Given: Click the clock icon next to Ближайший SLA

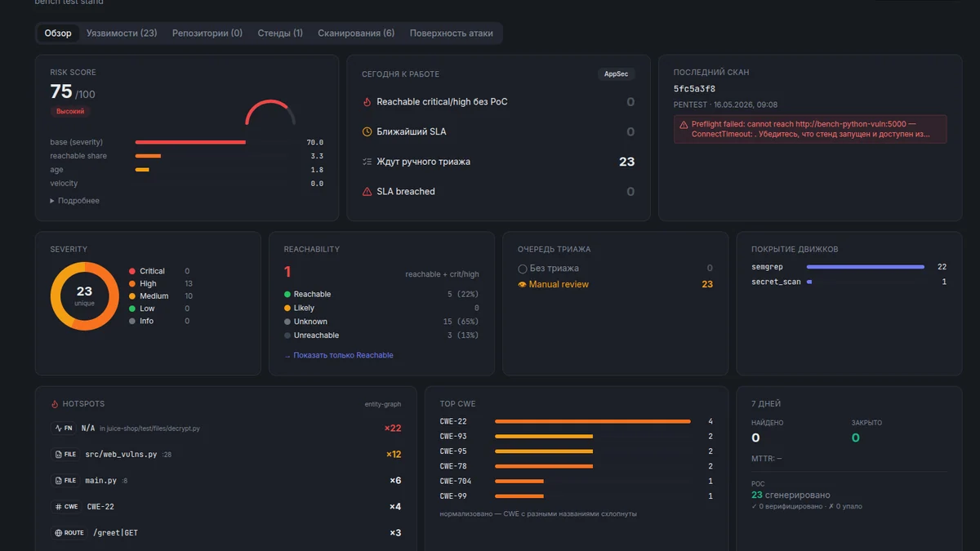Looking at the screenshot, I should tap(367, 131).
